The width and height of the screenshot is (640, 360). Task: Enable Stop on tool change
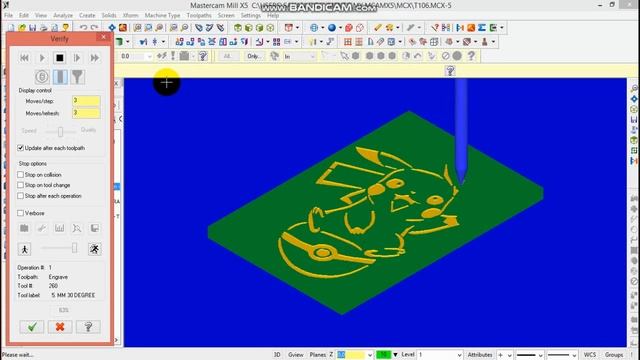(x=20, y=185)
